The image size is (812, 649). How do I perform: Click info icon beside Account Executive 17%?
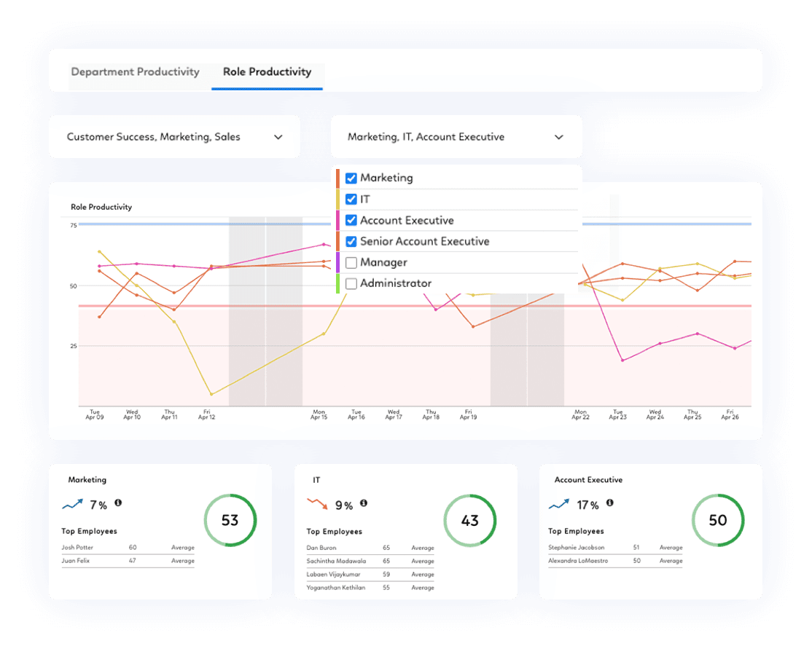(x=609, y=503)
